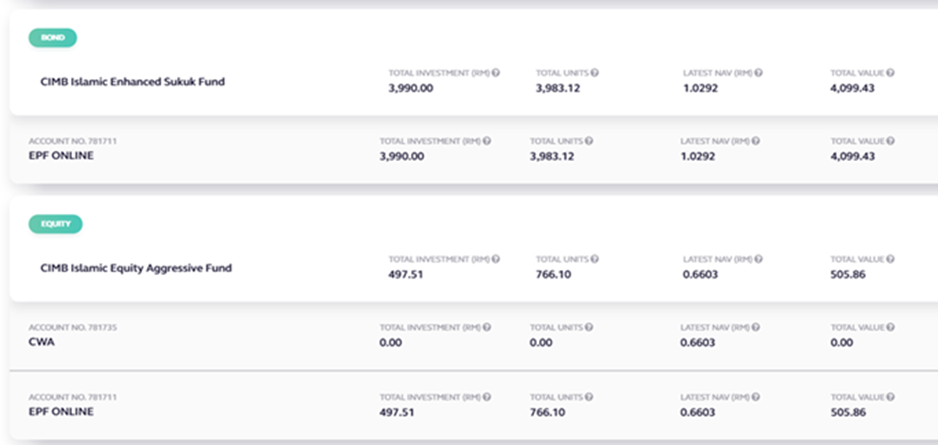
Task: Click help icon beside Sukuk Fund Latest NAV
Action: [x=759, y=73]
